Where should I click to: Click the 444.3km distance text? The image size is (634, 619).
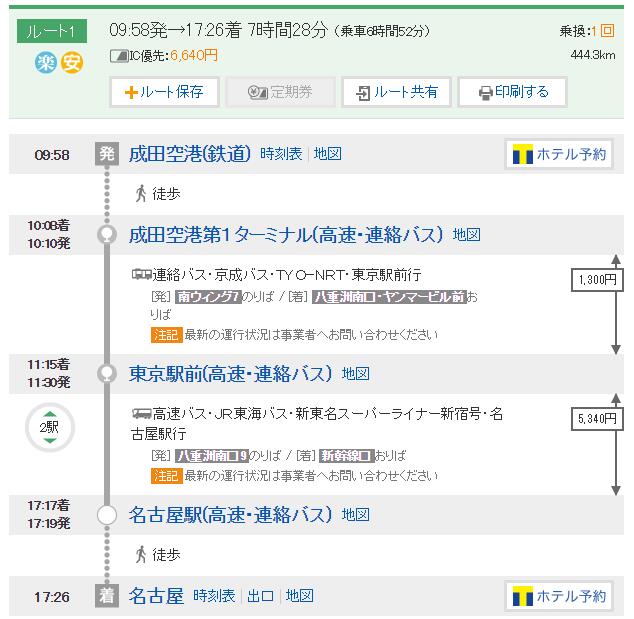tap(593, 55)
